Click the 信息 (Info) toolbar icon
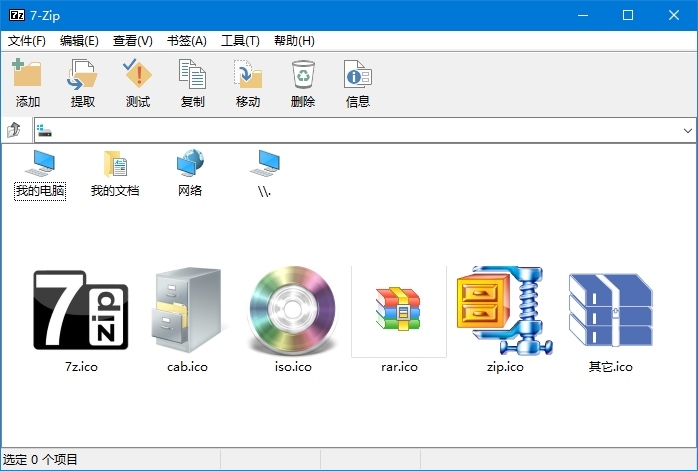The image size is (698, 471). (357, 76)
